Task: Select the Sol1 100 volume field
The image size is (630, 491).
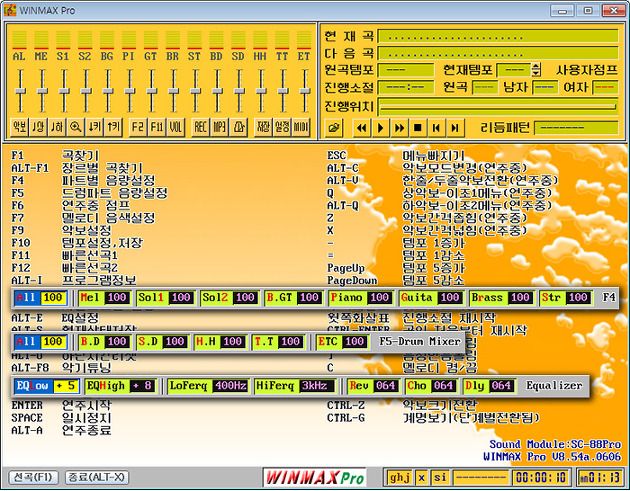Action: 165,298
